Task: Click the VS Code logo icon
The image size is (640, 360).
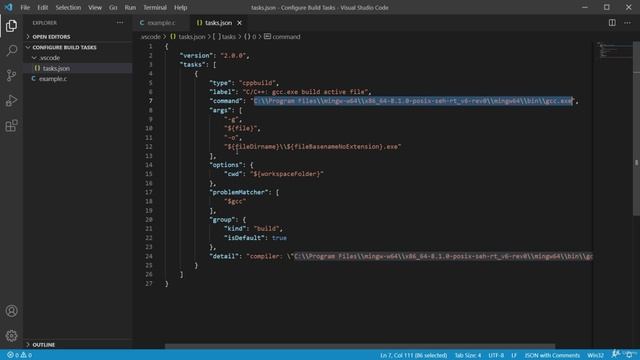Action: 9,7
